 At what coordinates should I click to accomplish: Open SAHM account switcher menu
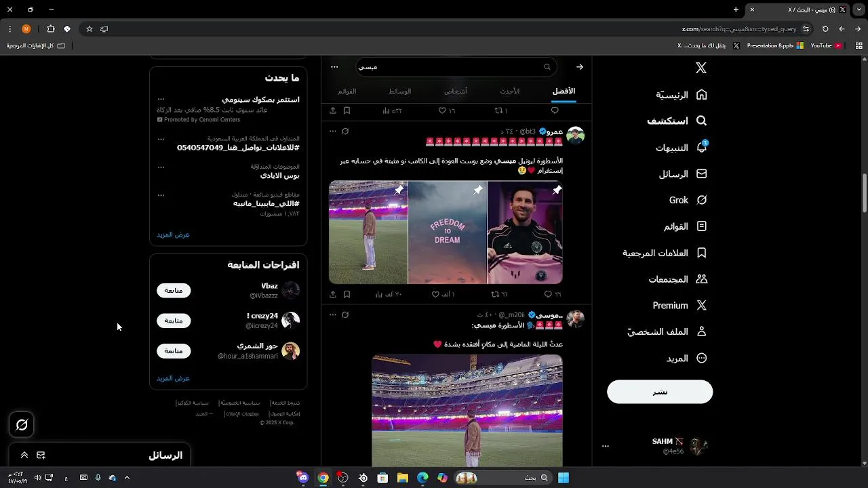[655, 446]
